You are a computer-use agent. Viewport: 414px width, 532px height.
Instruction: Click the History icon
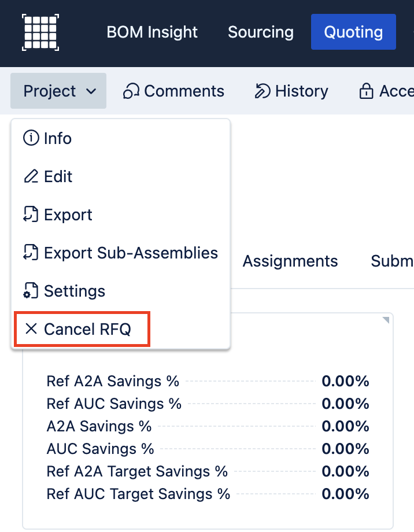coord(263,91)
